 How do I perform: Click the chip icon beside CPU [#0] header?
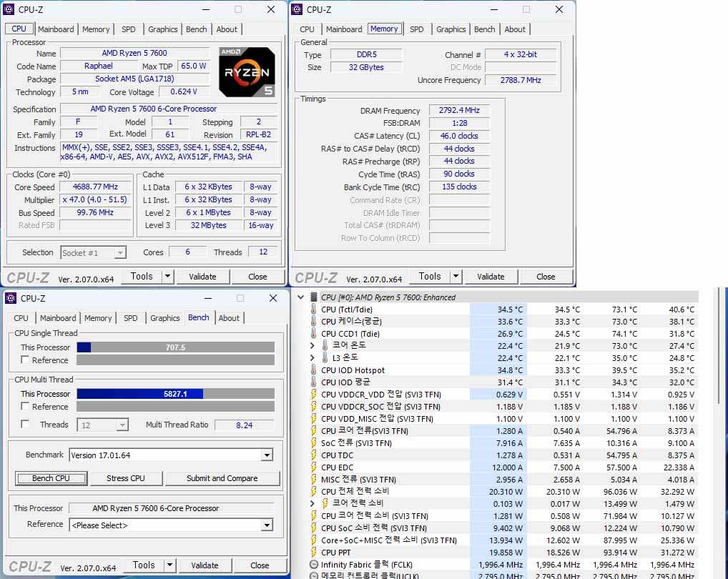pyautogui.click(x=314, y=297)
